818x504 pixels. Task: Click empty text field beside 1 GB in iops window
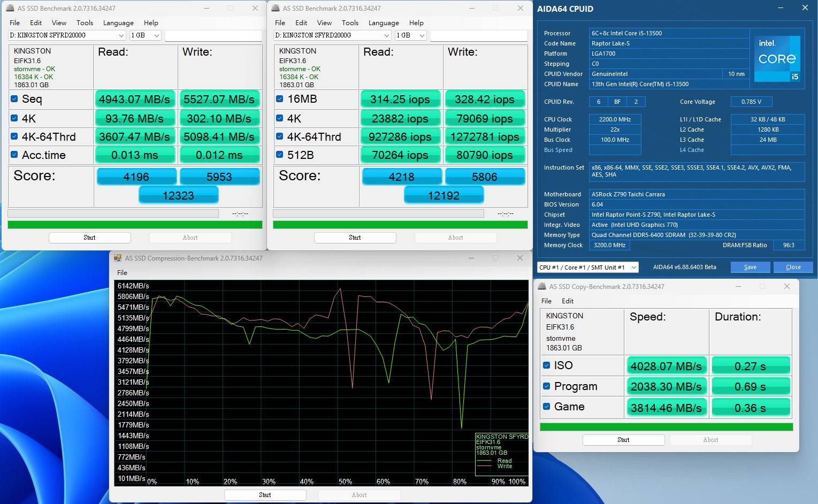click(x=479, y=35)
